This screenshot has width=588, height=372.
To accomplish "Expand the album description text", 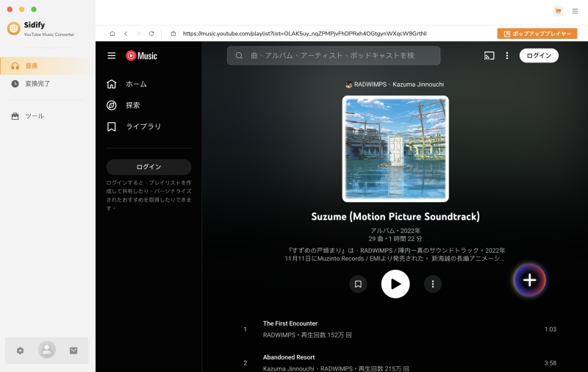I will (395, 254).
